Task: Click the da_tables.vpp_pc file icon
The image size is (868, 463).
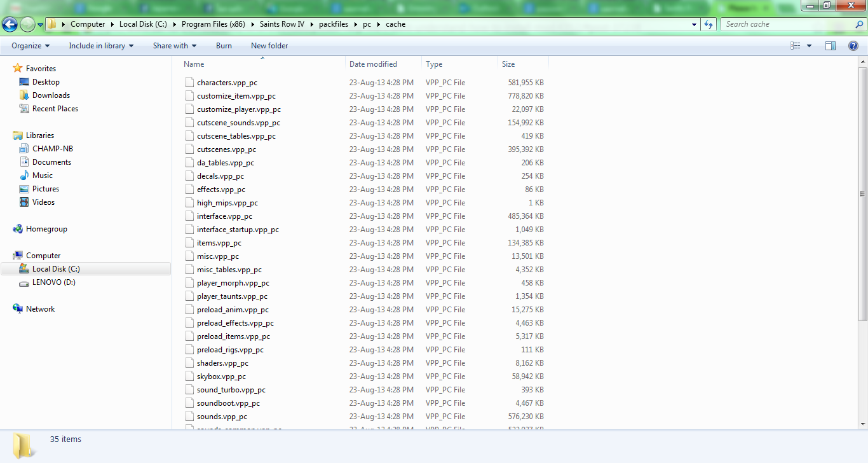Action: 189,163
